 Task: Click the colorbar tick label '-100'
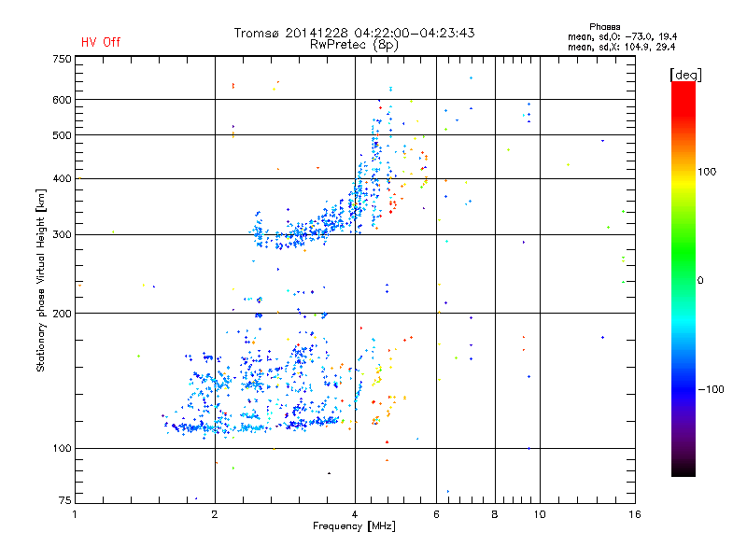711,389
